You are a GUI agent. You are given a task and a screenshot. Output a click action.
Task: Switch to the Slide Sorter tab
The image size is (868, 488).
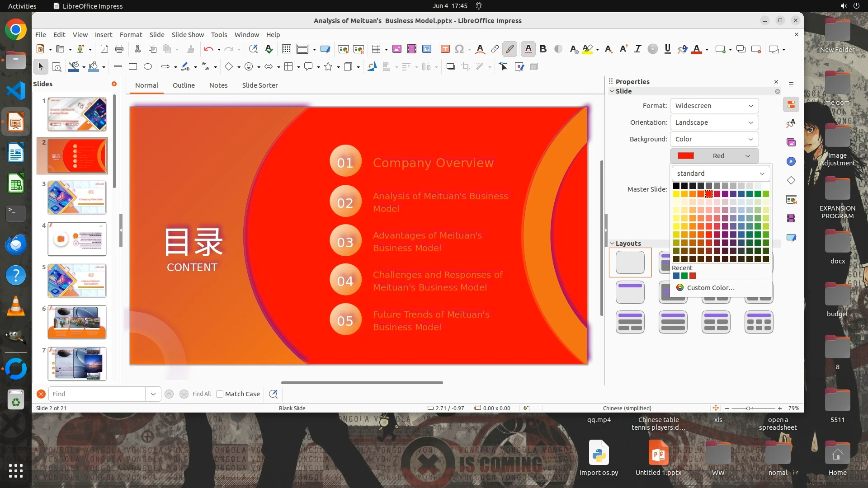coord(259,85)
